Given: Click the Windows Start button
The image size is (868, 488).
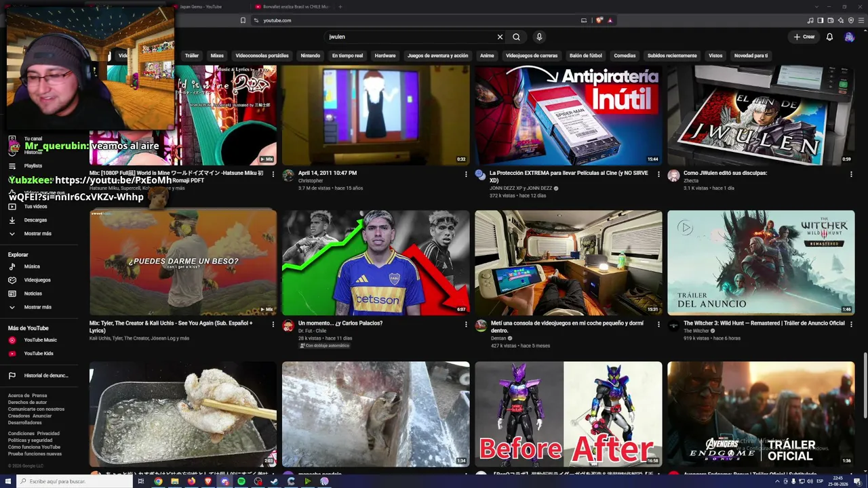Looking at the screenshot, I should click(x=7, y=481).
